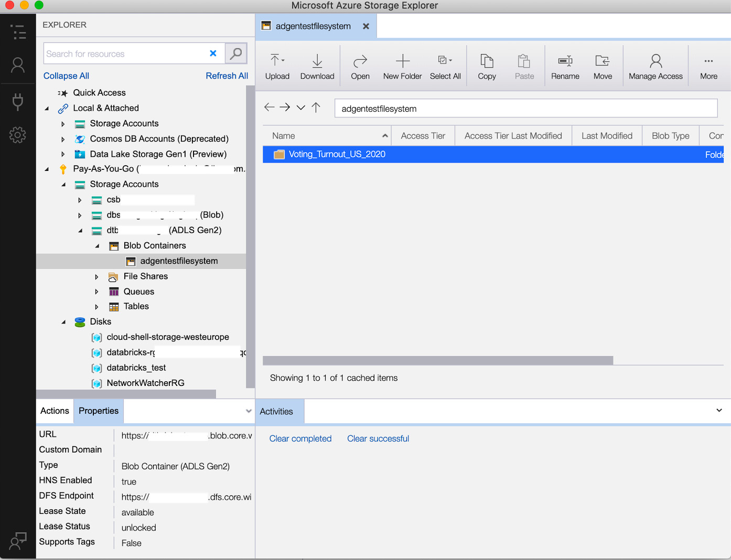731x560 pixels.
Task: Collapse the Pay-As-You-Go subscription node
Action: pos(47,169)
